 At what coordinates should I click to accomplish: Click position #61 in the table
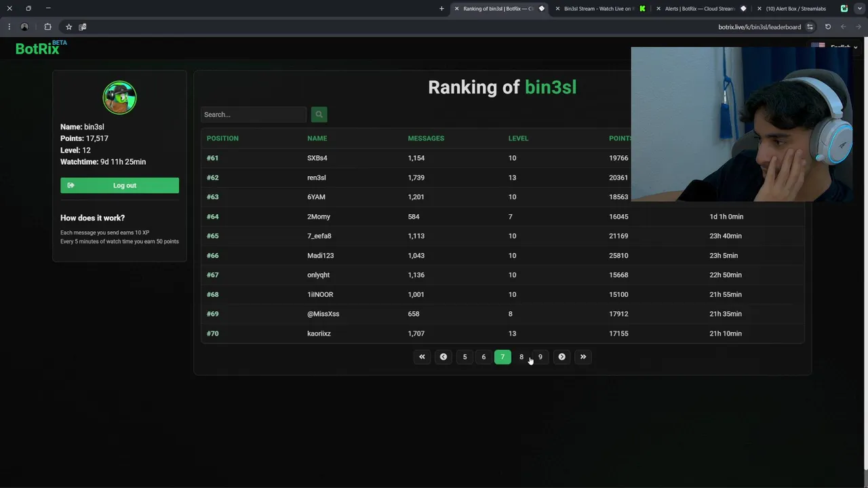pyautogui.click(x=212, y=158)
